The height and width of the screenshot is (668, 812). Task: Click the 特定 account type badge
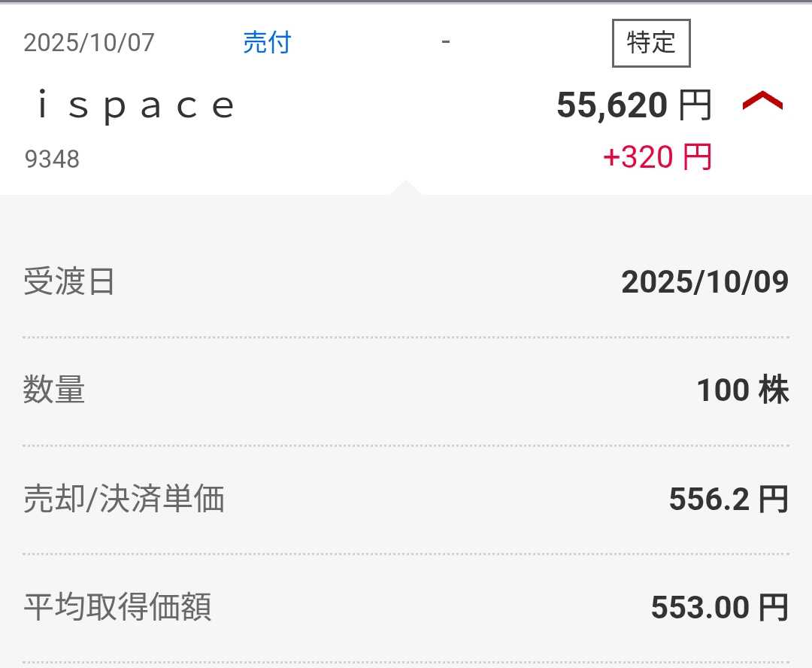[651, 43]
